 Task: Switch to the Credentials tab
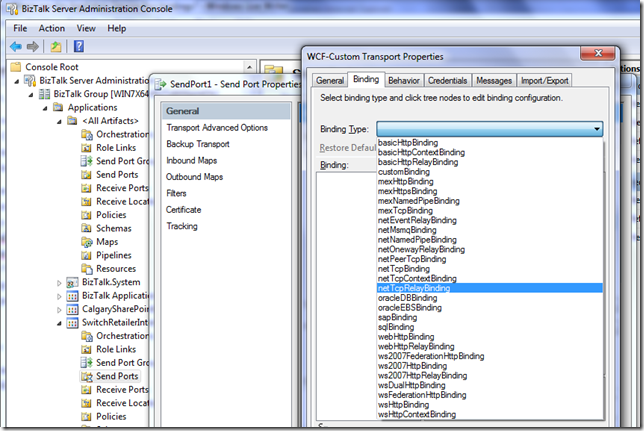[447, 81]
